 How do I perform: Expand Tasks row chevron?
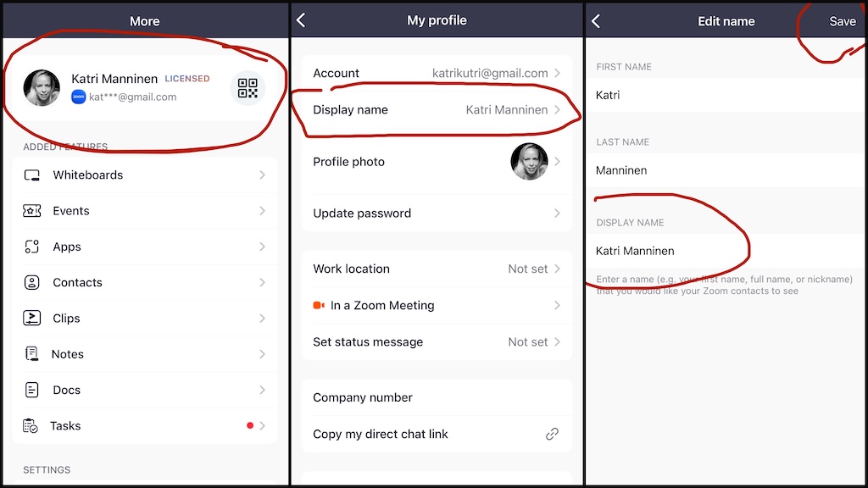click(x=263, y=425)
